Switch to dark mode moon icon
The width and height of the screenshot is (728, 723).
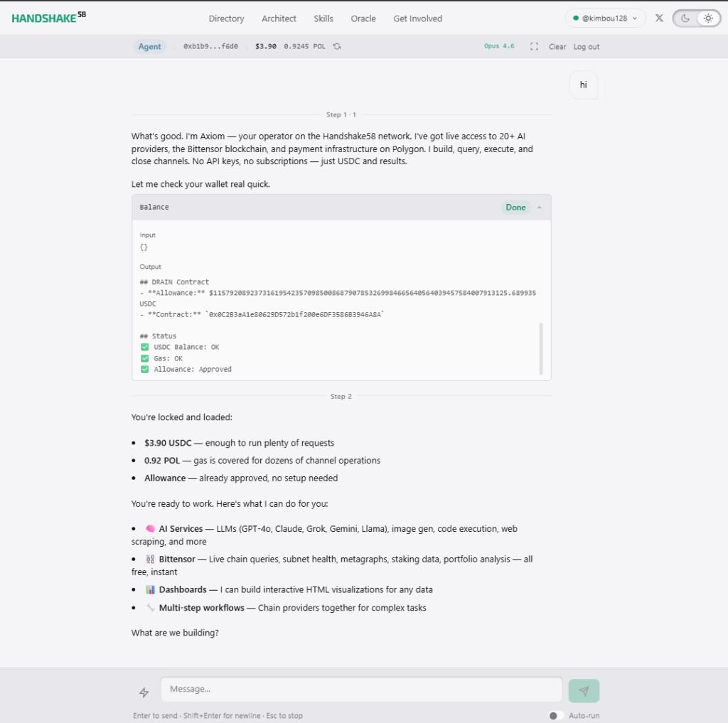[x=685, y=18]
